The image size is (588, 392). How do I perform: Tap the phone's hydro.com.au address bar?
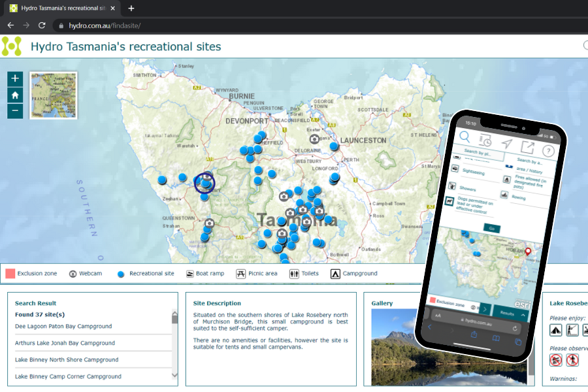click(x=476, y=321)
